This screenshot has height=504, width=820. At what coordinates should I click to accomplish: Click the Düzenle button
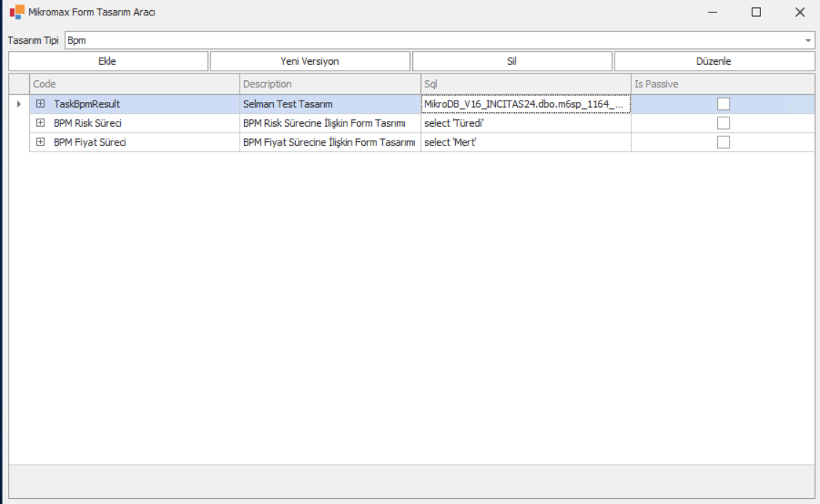[714, 61]
